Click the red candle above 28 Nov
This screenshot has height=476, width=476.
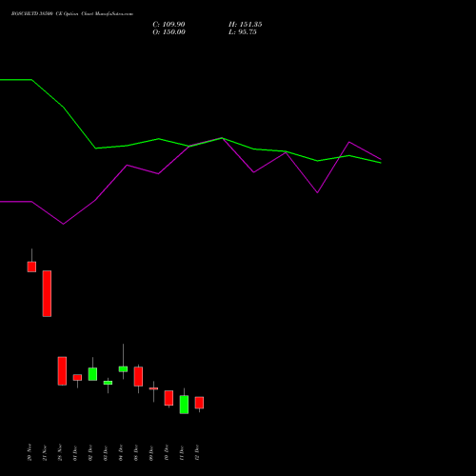click(x=62, y=371)
